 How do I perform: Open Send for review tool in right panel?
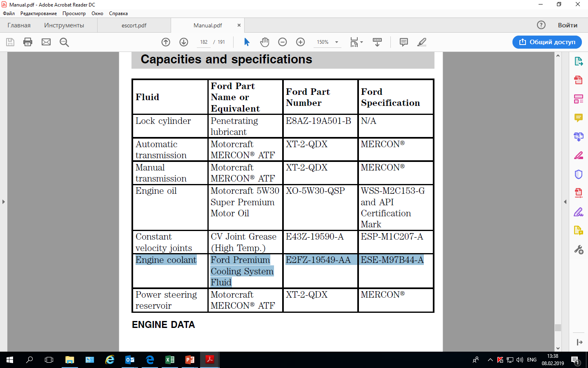(579, 231)
